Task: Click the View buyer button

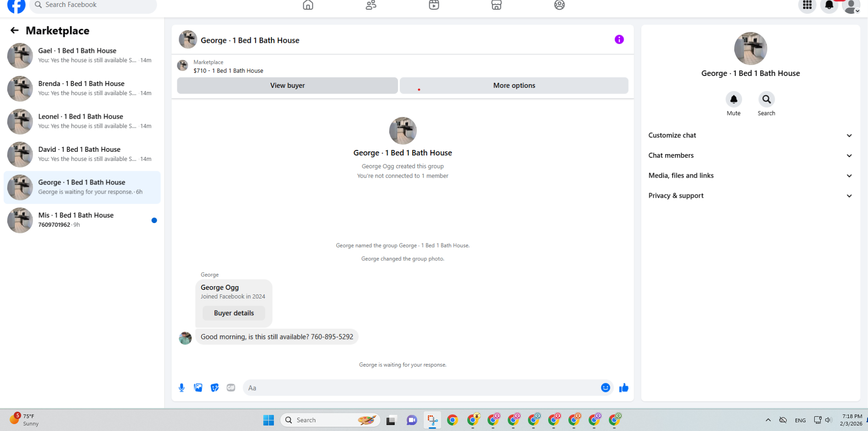Action: [287, 86]
